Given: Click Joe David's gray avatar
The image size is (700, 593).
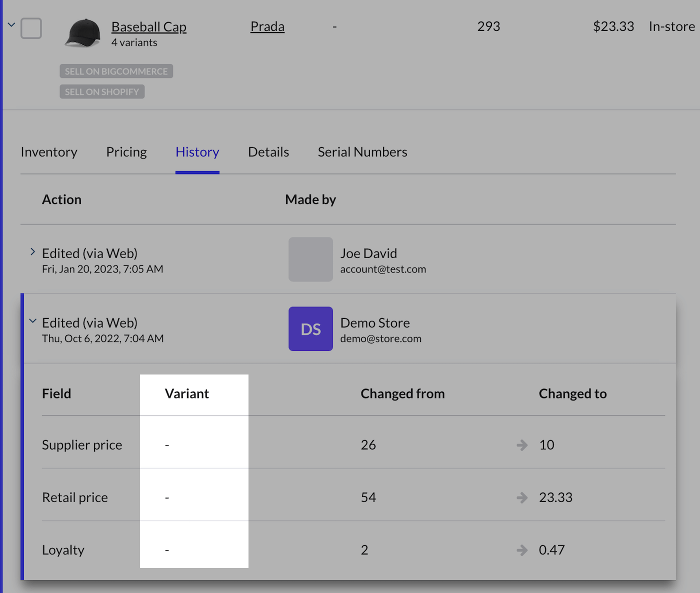Looking at the screenshot, I should [x=310, y=259].
